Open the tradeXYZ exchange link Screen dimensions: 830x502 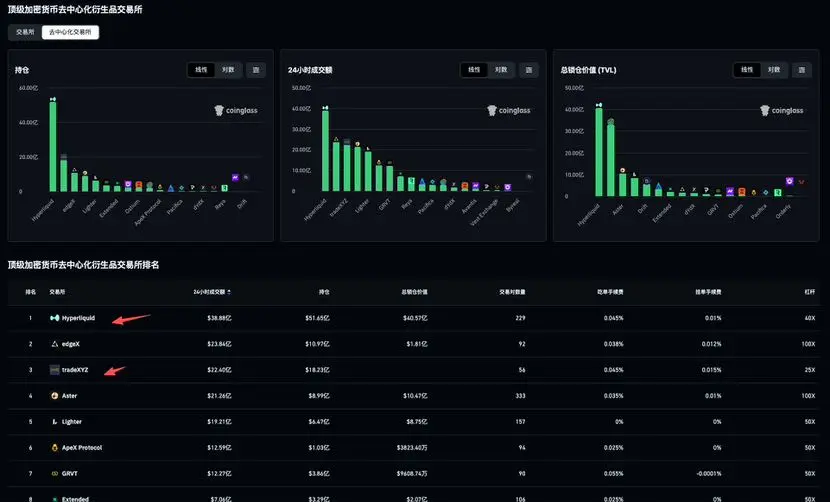75,370
